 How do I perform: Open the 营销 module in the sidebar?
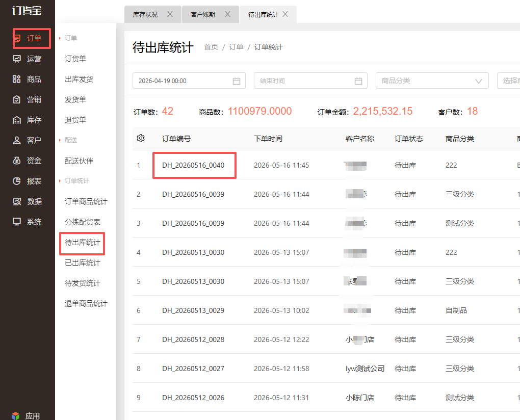click(28, 99)
